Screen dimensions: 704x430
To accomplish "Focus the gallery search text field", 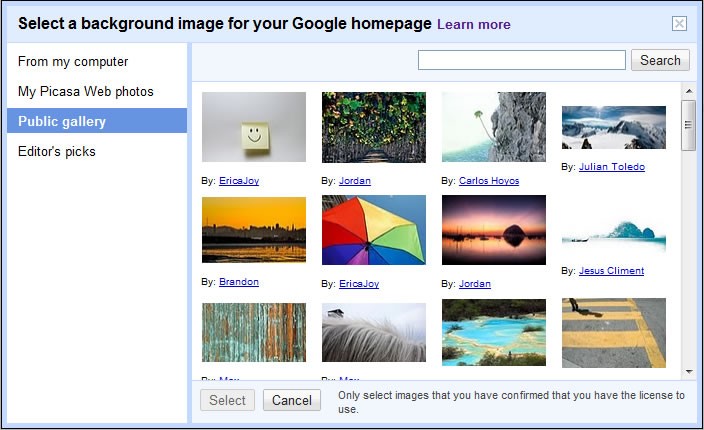I will tap(522, 60).
